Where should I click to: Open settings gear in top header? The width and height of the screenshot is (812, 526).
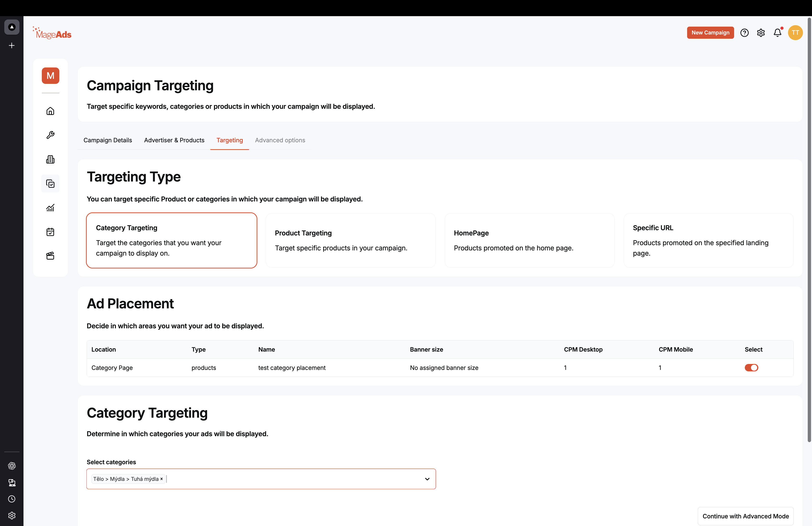pos(761,33)
